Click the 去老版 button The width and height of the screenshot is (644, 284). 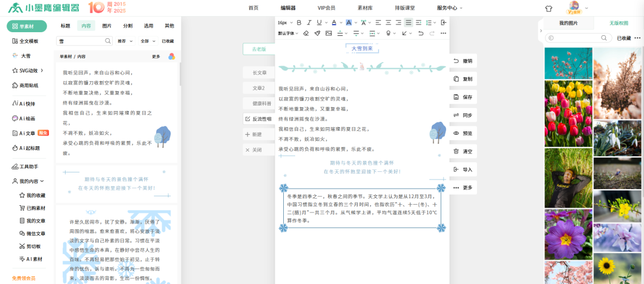click(259, 49)
